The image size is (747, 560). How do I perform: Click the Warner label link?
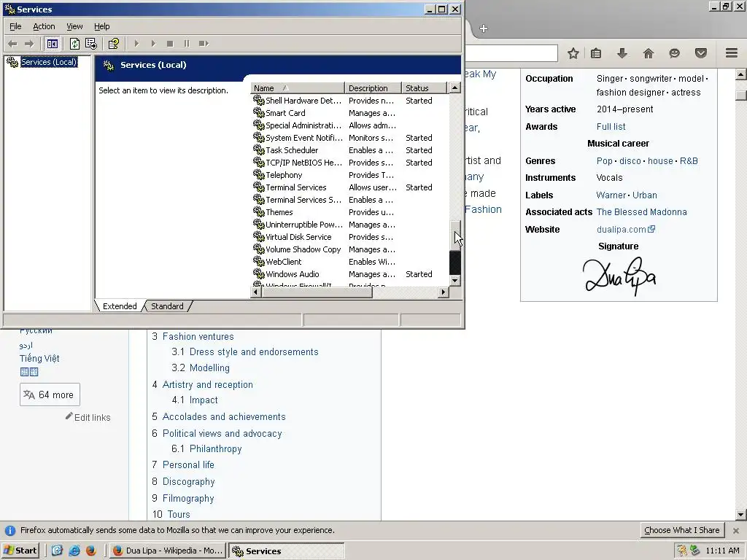[x=611, y=195]
